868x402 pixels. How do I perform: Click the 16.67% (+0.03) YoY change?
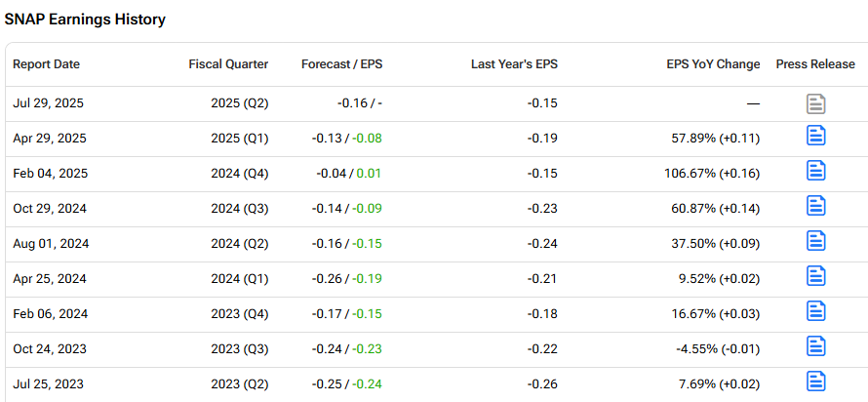point(718,314)
